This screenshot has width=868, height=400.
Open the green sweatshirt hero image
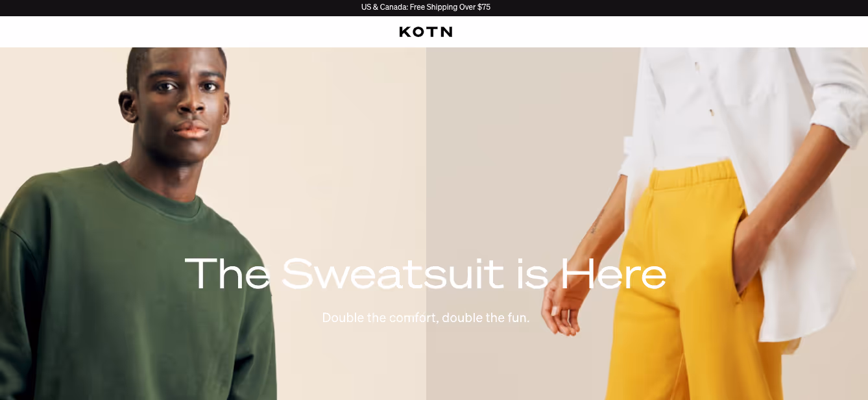pyautogui.click(x=213, y=223)
